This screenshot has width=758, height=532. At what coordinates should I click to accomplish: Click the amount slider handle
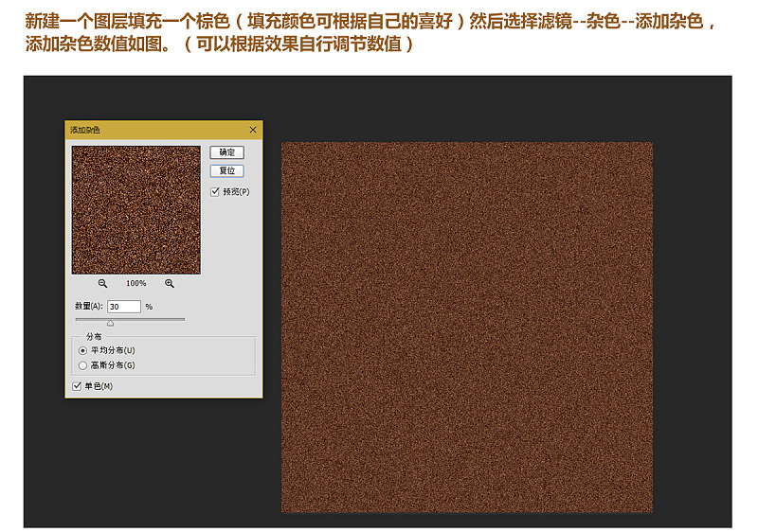click(110, 323)
